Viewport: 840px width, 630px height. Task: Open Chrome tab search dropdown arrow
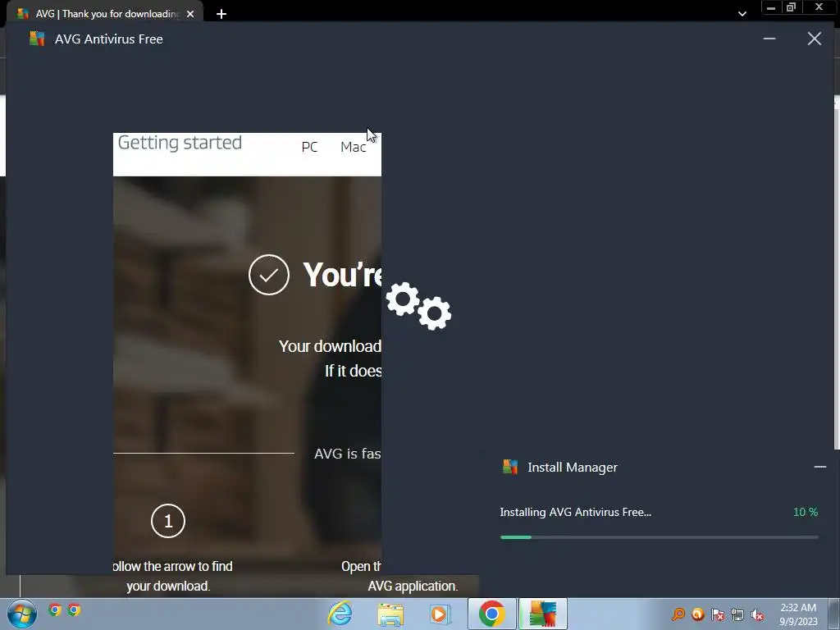click(742, 14)
